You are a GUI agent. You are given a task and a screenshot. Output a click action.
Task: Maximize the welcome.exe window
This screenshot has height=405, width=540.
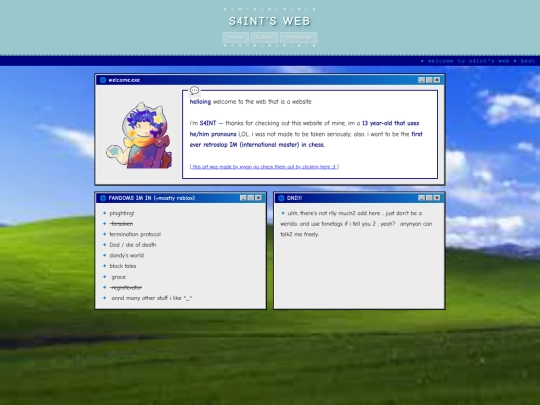[429, 80]
